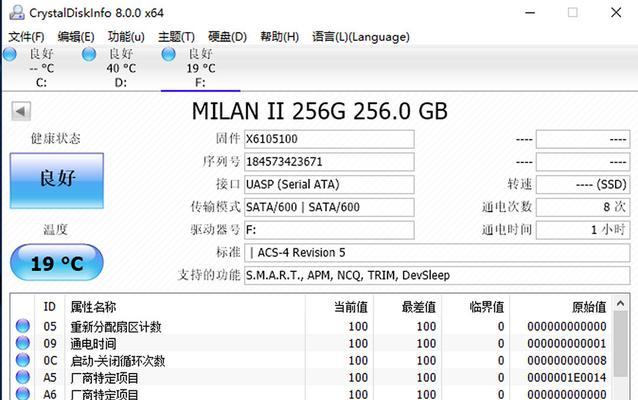This screenshot has height=400, width=638.
Task: Click the power on hours field 1 小时
Action: [x=583, y=230]
